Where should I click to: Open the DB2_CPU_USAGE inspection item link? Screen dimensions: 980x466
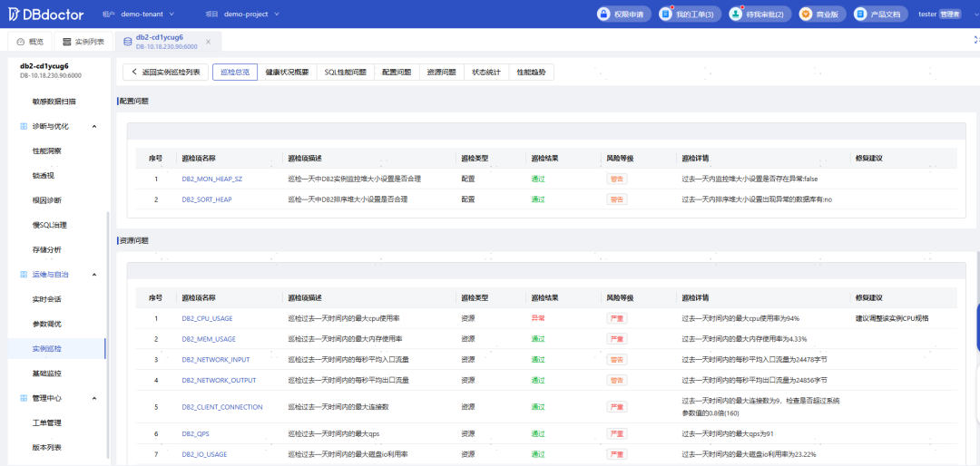click(207, 318)
